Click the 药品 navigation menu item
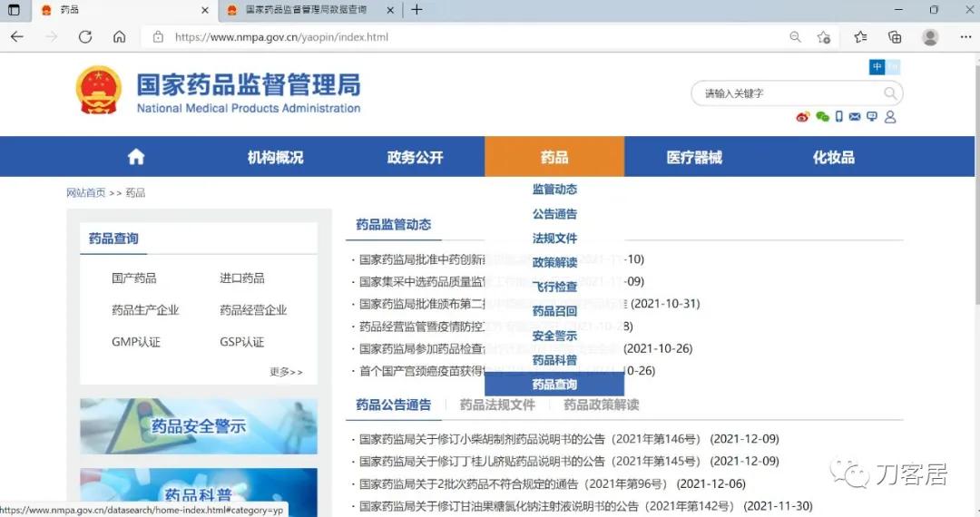The height and width of the screenshot is (517, 980). [554, 157]
